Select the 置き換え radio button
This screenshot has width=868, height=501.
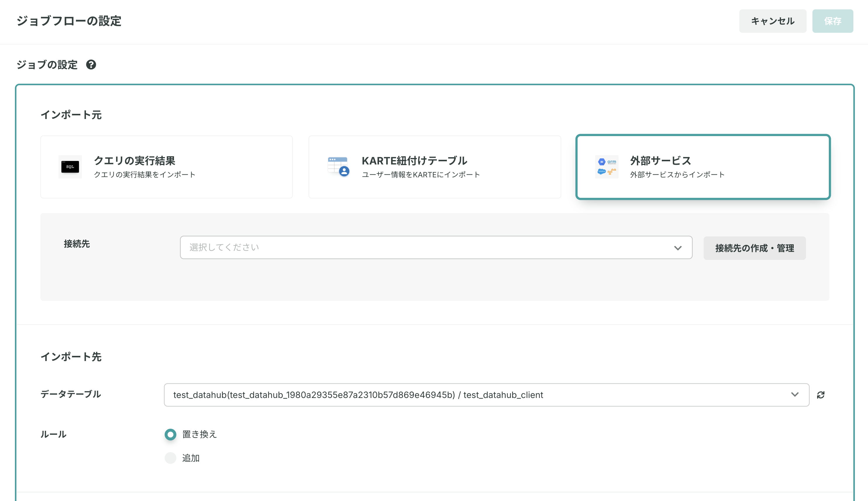tap(170, 435)
